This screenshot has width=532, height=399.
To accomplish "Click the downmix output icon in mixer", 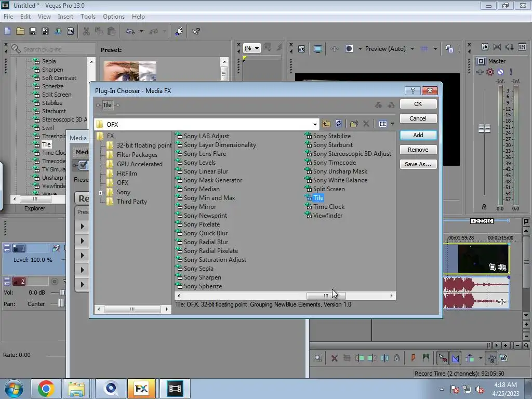I will [x=497, y=47].
